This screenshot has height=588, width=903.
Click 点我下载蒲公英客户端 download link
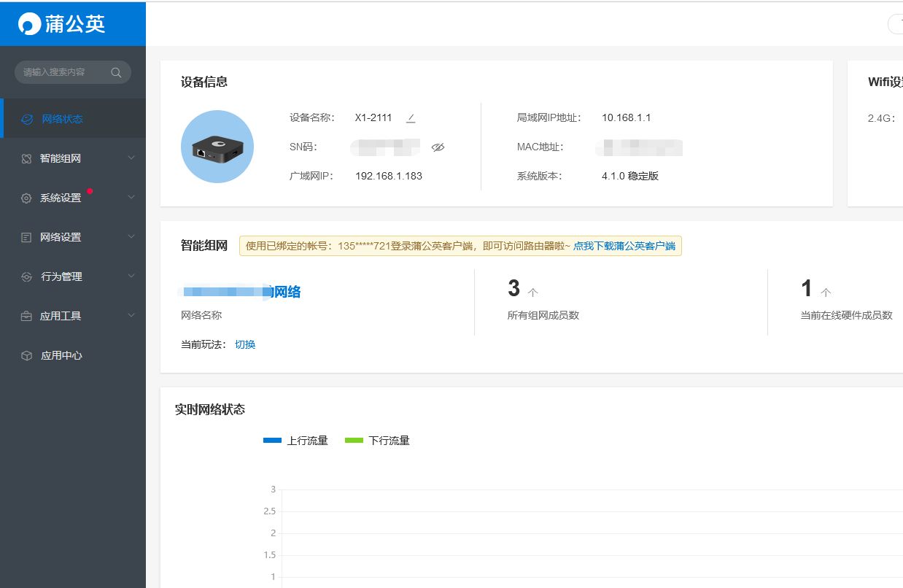(624, 246)
